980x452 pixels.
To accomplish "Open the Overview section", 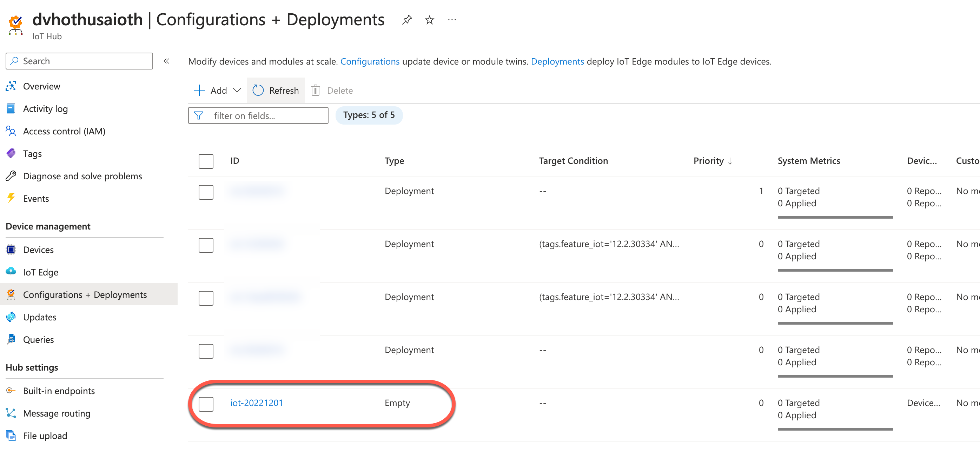I will coord(41,86).
